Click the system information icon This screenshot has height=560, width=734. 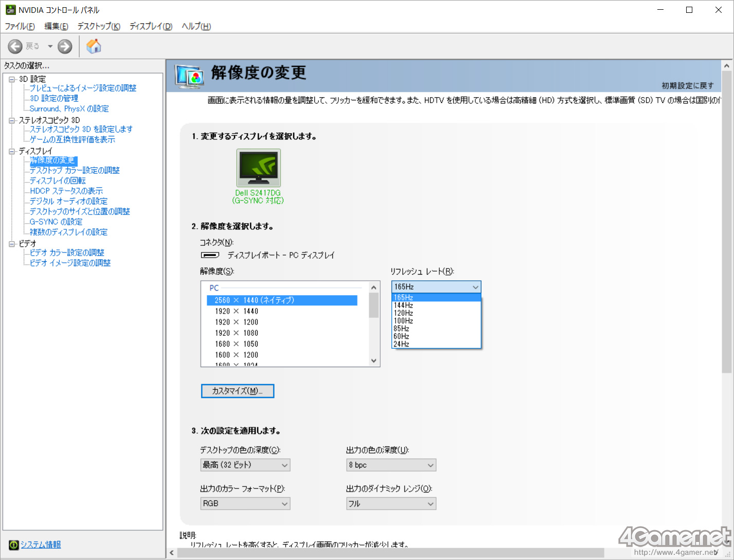(14, 545)
